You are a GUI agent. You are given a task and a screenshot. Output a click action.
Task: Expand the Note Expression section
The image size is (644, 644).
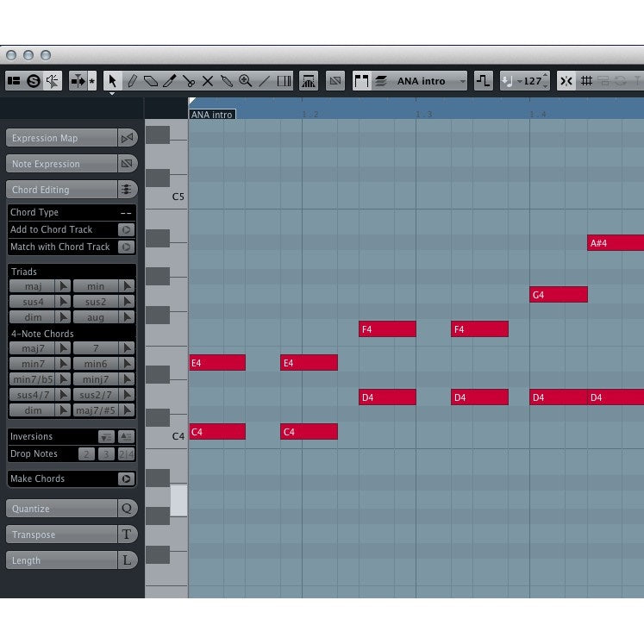pos(61,164)
